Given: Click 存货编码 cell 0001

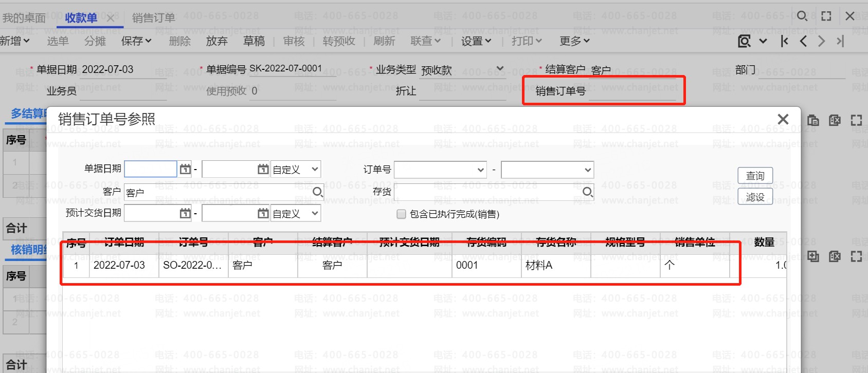Looking at the screenshot, I should pyautogui.click(x=486, y=265).
